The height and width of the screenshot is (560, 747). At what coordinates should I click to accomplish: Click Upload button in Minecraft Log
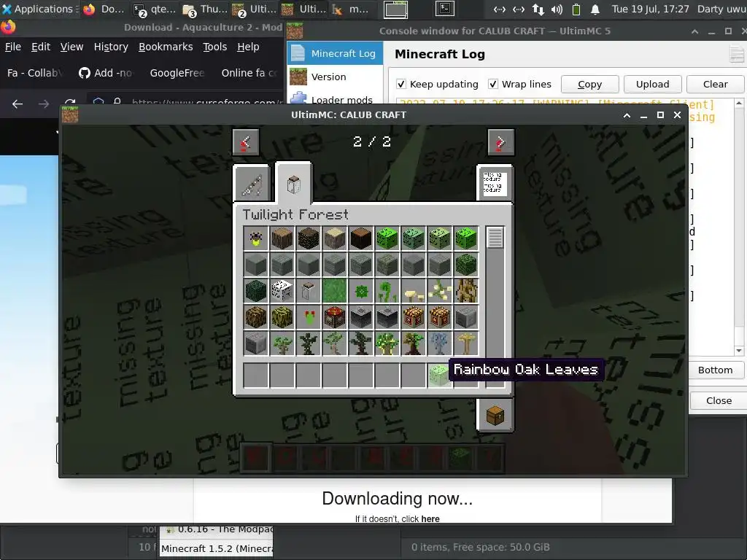[652, 85]
